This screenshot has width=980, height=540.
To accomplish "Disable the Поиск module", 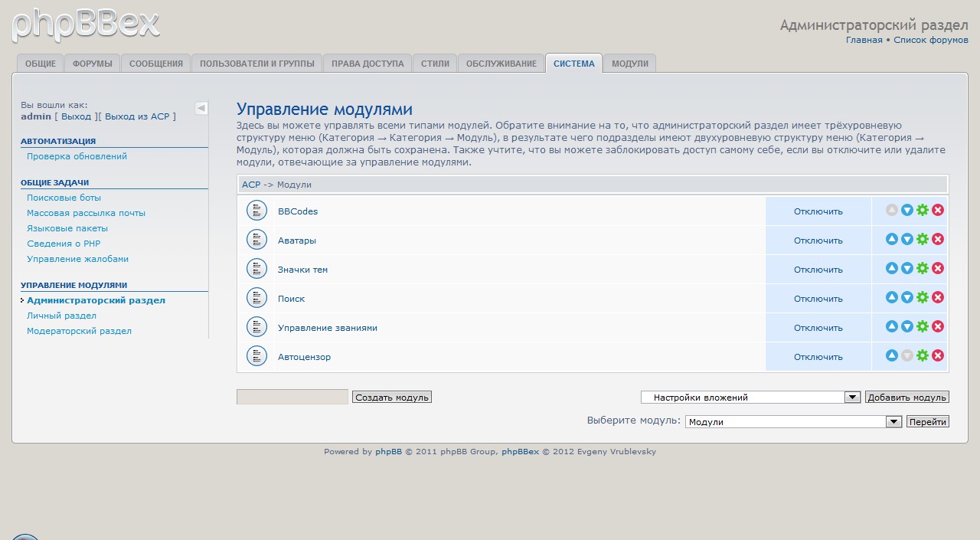I will tap(818, 299).
